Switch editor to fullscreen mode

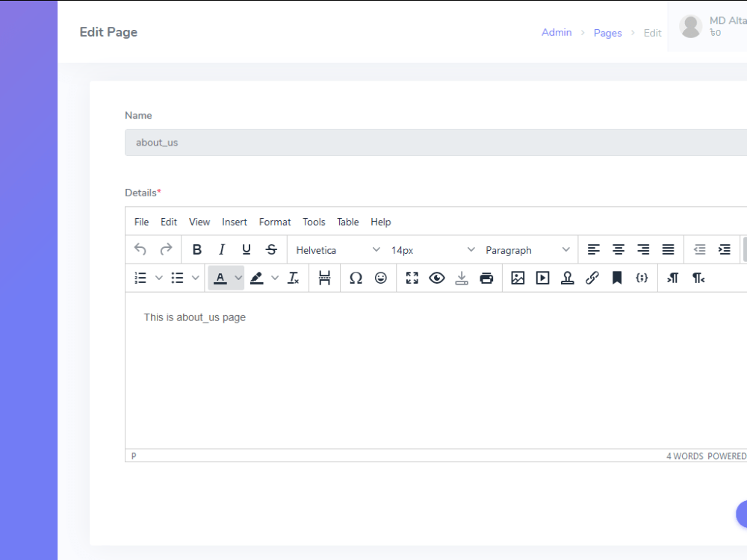pos(412,278)
